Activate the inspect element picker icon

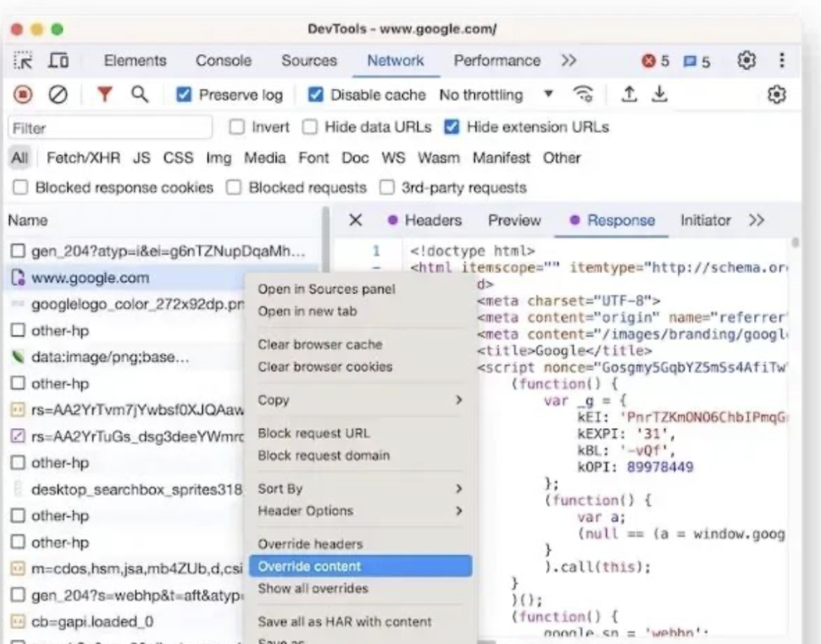[23, 61]
